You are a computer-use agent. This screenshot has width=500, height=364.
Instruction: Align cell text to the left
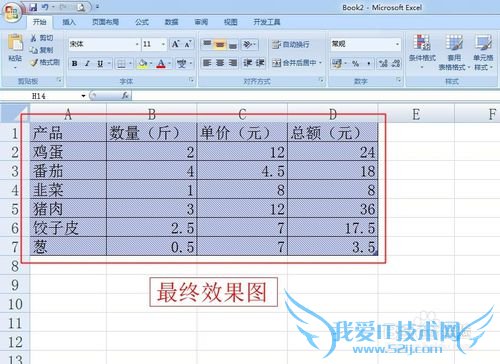tap(207, 63)
